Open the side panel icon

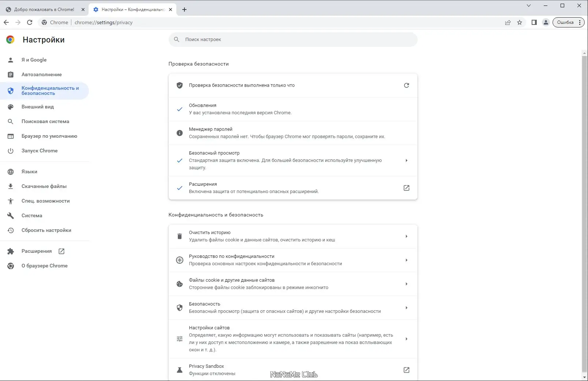coord(534,22)
